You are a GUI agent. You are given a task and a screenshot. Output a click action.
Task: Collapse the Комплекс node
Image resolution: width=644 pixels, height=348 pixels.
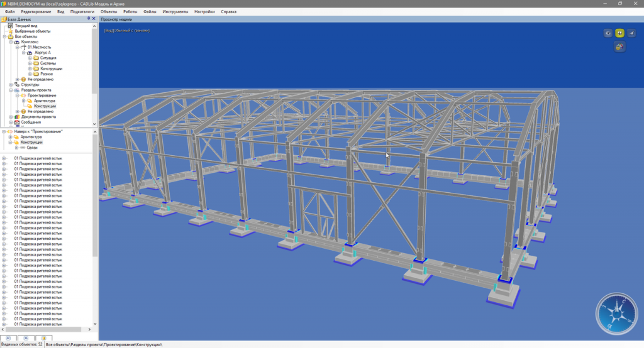pyautogui.click(x=11, y=42)
